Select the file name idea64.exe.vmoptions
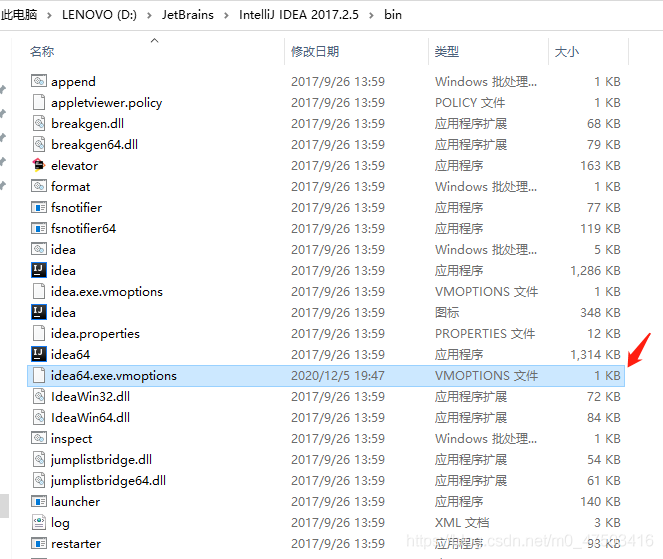Image resolution: width=663 pixels, height=559 pixels. [x=114, y=375]
